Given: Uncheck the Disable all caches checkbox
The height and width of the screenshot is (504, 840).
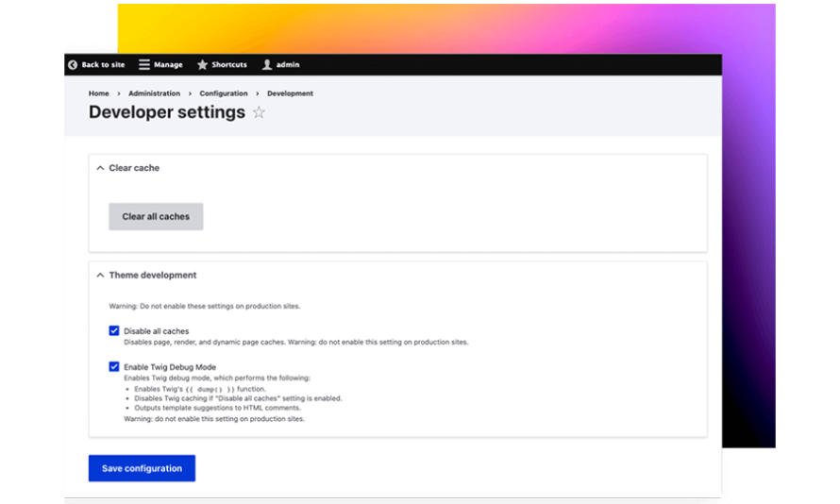Looking at the screenshot, I should 114,331.
